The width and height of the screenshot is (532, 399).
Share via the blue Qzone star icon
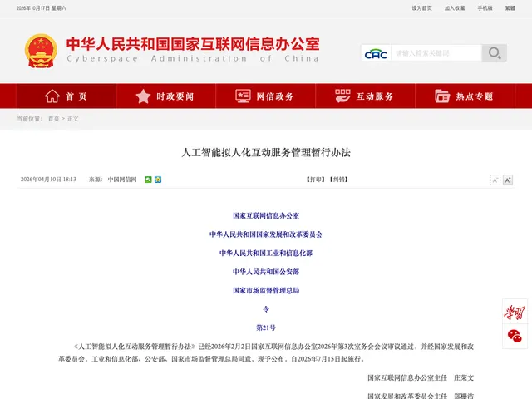coord(158,180)
